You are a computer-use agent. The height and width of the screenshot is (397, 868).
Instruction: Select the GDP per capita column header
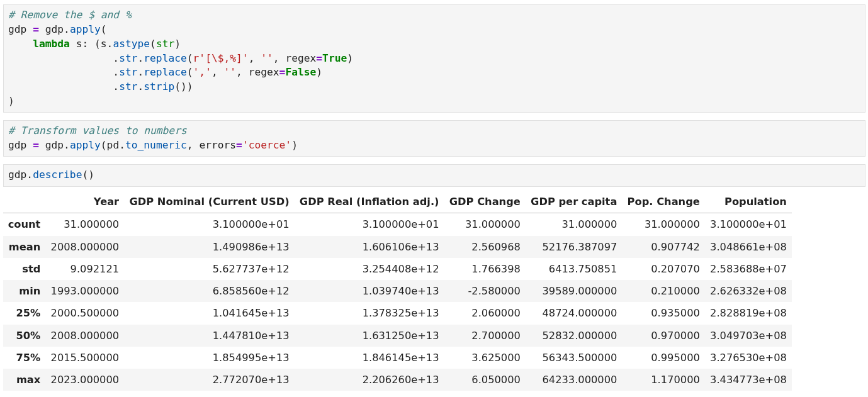(573, 201)
